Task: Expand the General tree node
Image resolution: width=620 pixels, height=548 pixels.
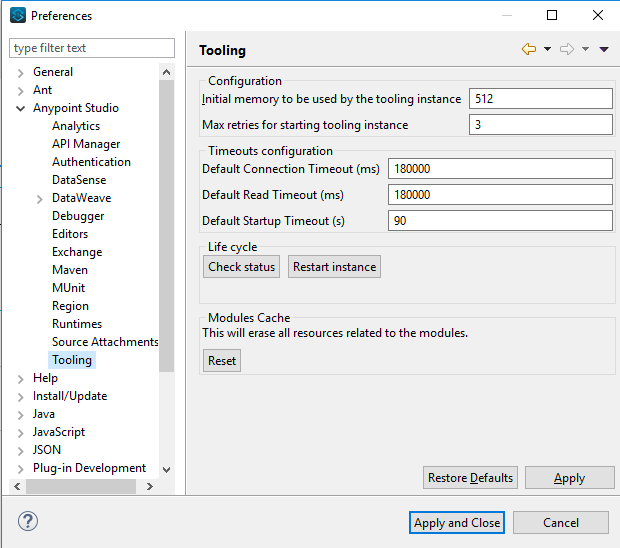Action: [21, 73]
